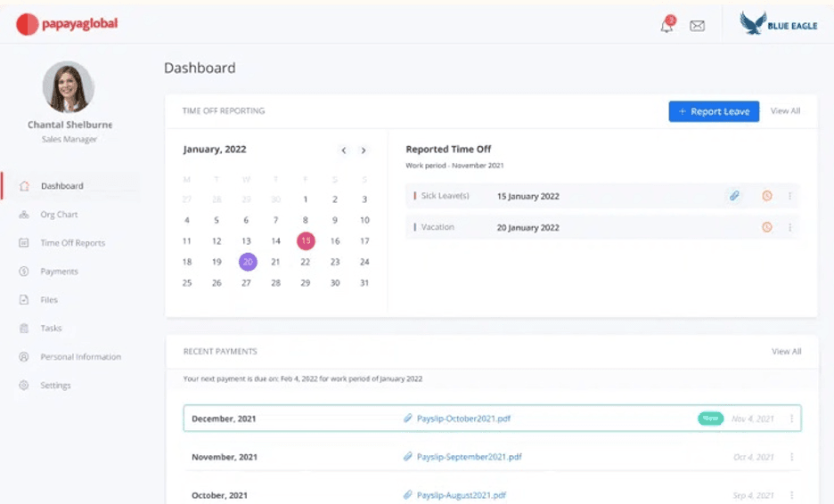Screen dimensions: 834x504
Task: Click View All for Recent Payments
Action: click(x=786, y=352)
